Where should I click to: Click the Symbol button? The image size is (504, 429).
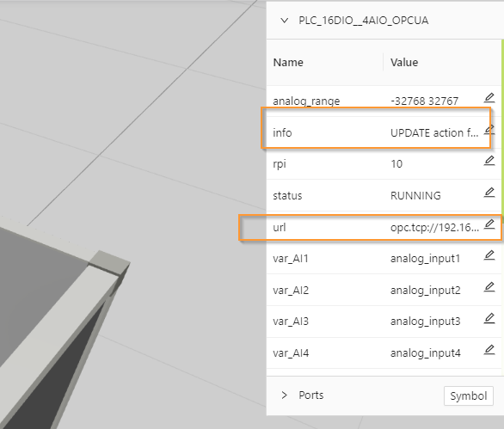tap(469, 396)
